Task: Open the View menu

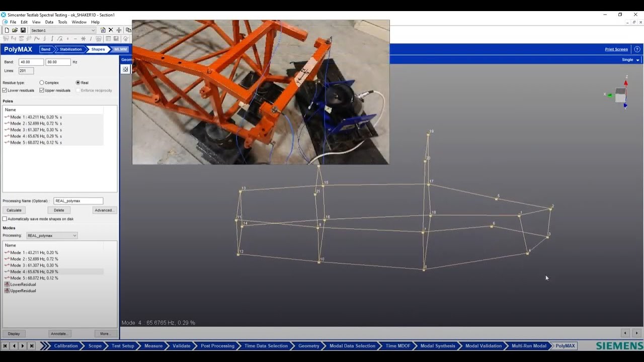Action: pyautogui.click(x=36, y=22)
